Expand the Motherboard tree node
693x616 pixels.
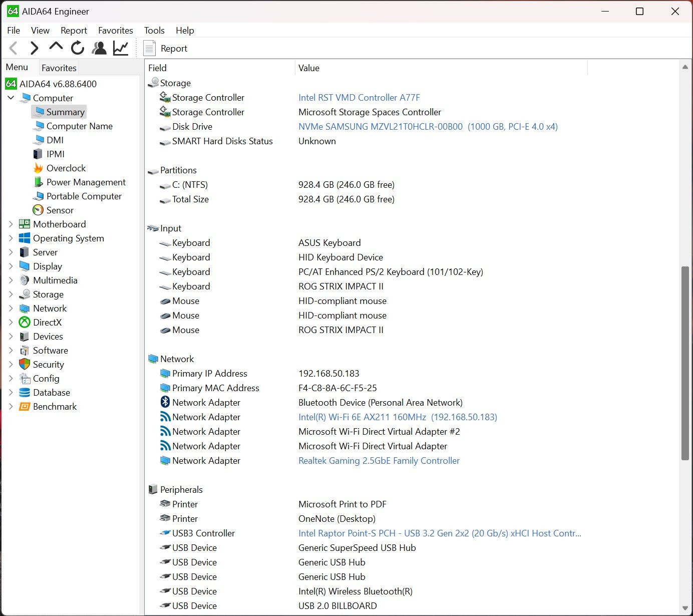pos(11,224)
